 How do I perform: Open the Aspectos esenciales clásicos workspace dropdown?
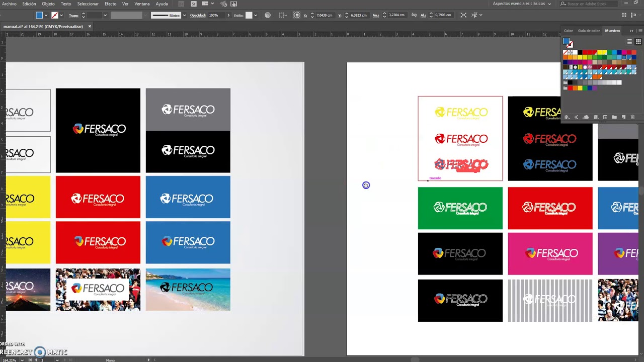coord(522,4)
